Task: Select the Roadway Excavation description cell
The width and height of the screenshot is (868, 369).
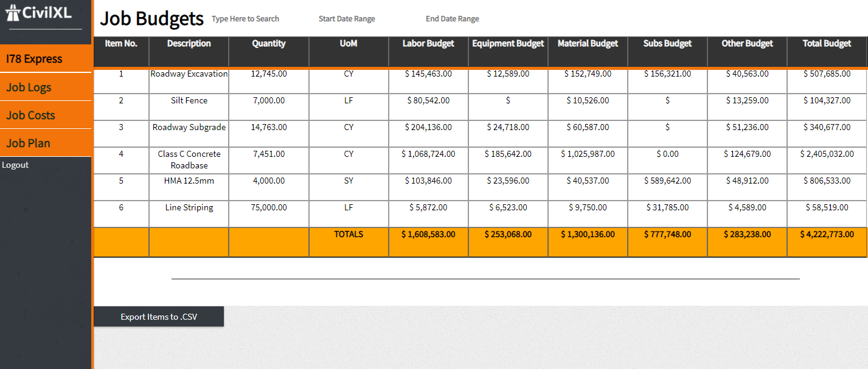Action: click(x=189, y=74)
